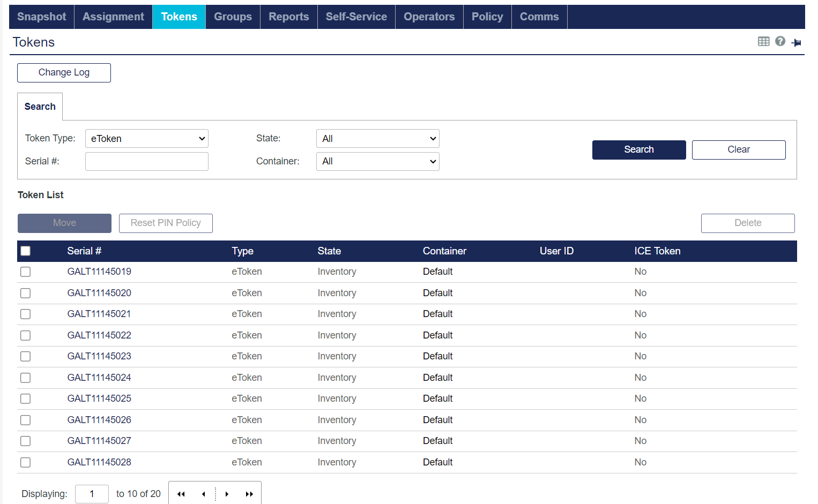
Task: Go back to the previous token page
Action: [x=203, y=494]
